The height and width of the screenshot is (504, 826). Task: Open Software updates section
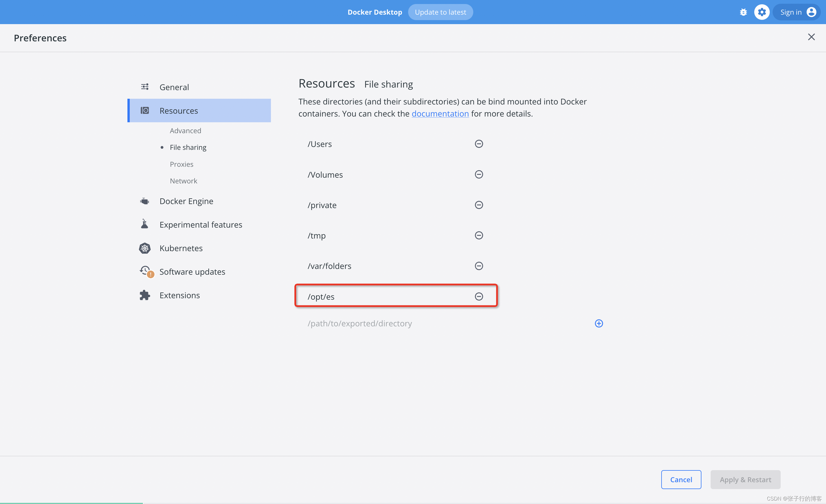click(199, 272)
